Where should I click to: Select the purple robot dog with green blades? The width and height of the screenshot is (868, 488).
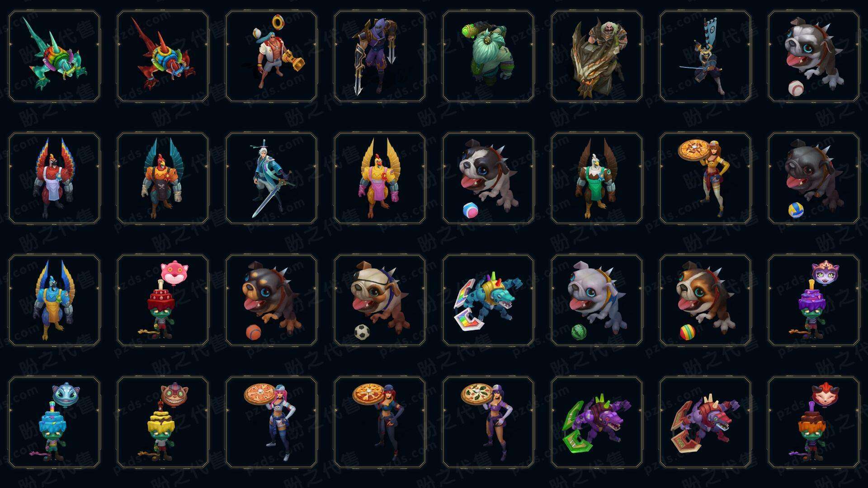(x=597, y=422)
